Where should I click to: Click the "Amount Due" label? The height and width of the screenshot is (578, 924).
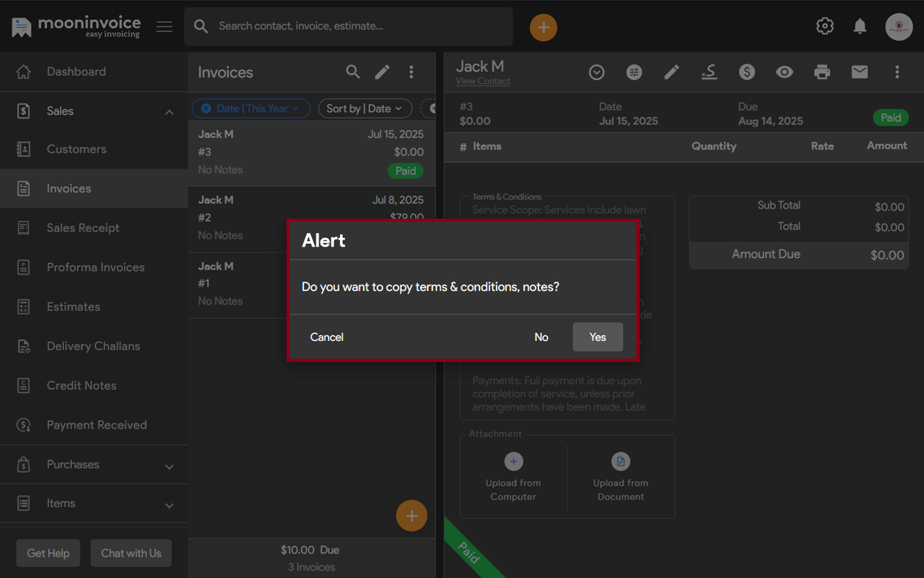coord(766,254)
